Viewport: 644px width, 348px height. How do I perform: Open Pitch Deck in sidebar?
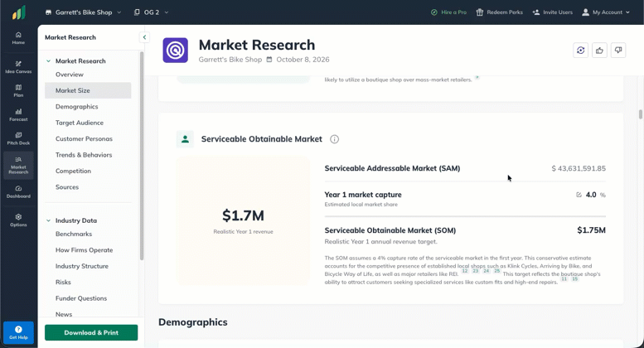click(x=18, y=138)
